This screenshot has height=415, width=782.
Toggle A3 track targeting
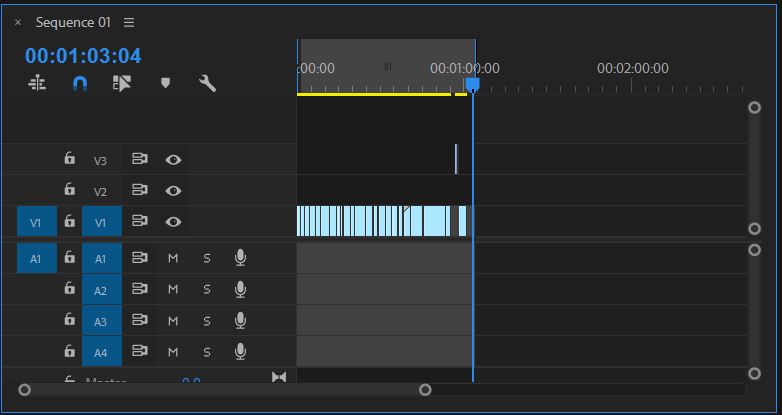(x=102, y=321)
